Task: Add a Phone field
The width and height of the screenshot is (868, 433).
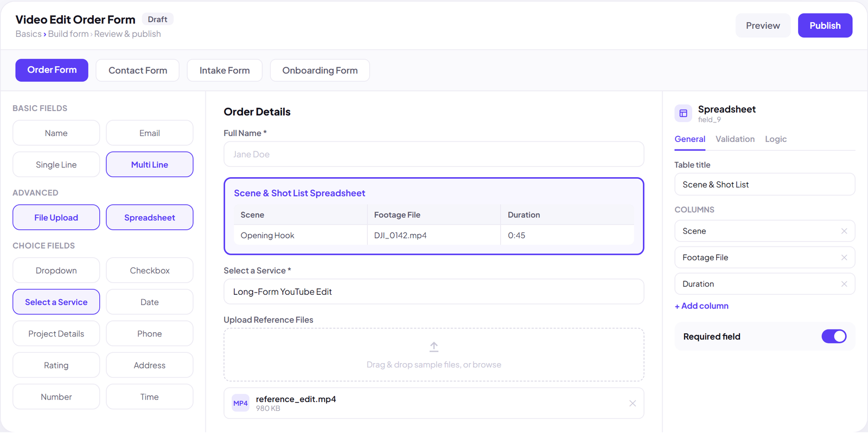Action: click(x=150, y=333)
